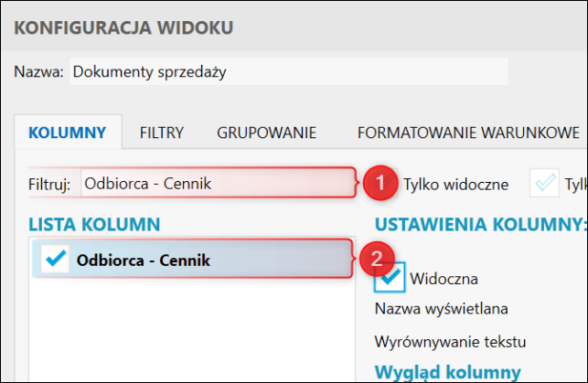The height and width of the screenshot is (383, 588).
Task: Toggle the checkbox right of Tylko widoczne
Action: click(544, 184)
